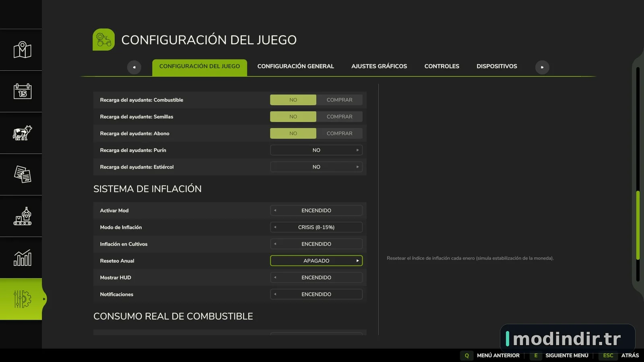The image size is (644, 362).
Task: Click right arrow on Reseteo Anual
Action: (357, 261)
